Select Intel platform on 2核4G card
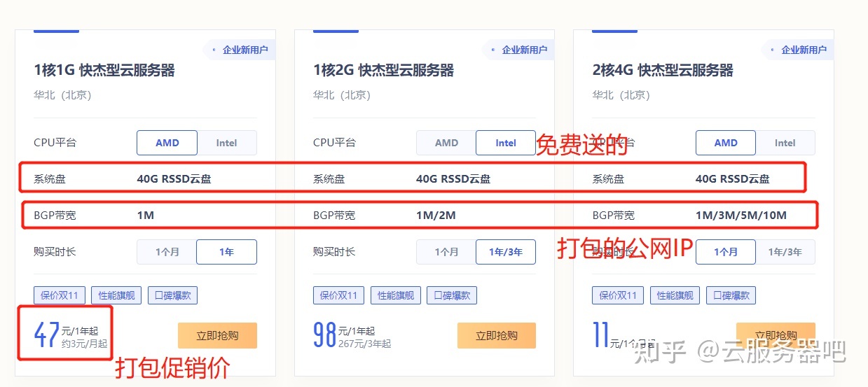This screenshot has height=387, width=868. click(x=785, y=143)
